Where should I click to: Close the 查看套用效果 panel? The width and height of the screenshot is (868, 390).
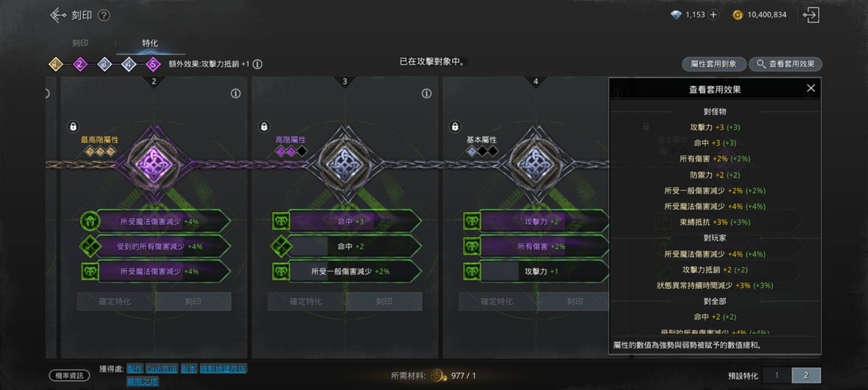pos(811,88)
